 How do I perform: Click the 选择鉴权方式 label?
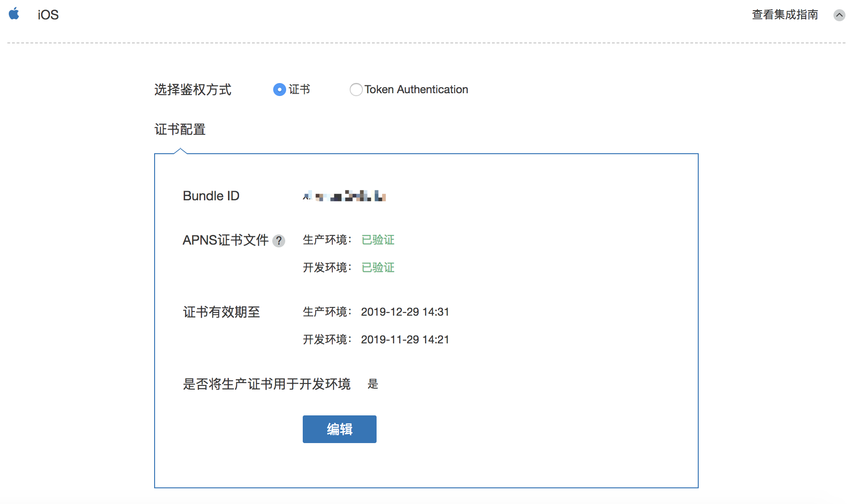(x=193, y=90)
